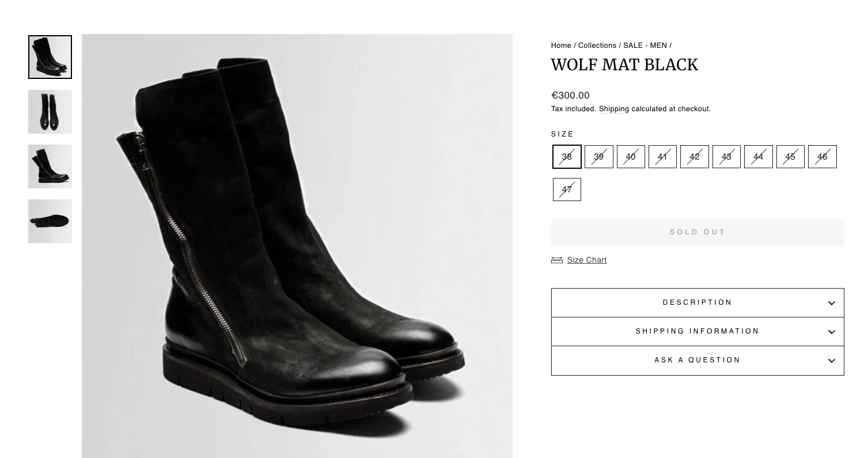Click the Description chevron arrow
Viewport: 868px width, 458px height.
point(831,303)
